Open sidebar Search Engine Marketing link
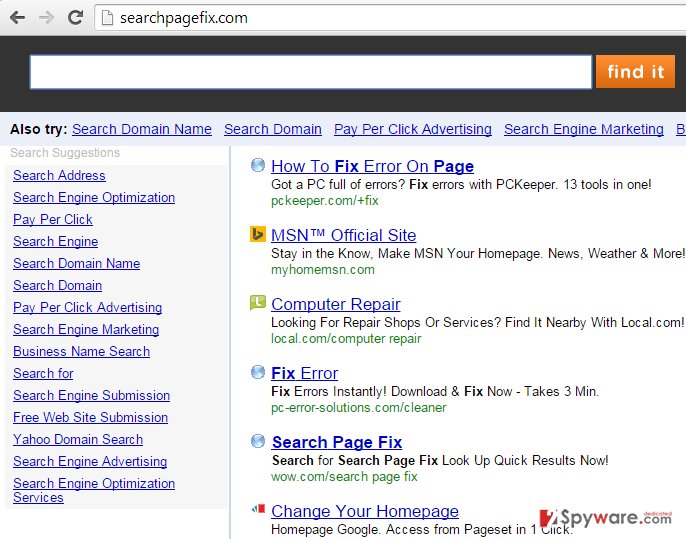The height and width of the screenshot is (539, 686). 86,329
